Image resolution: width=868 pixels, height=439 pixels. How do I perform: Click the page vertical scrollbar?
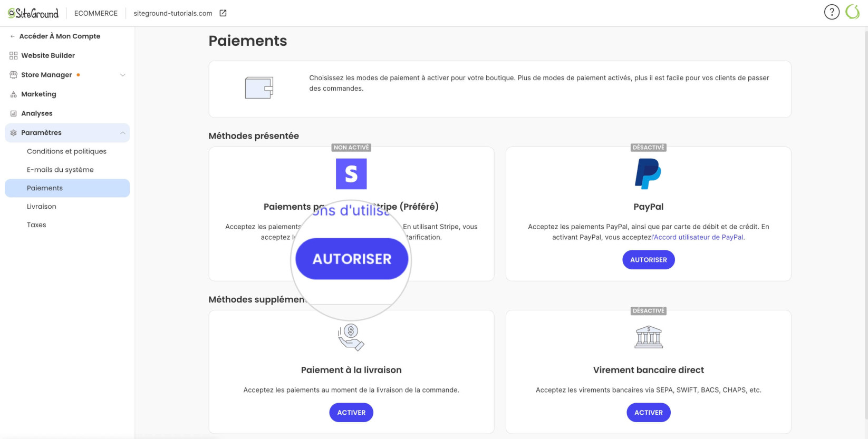(865, 224)
